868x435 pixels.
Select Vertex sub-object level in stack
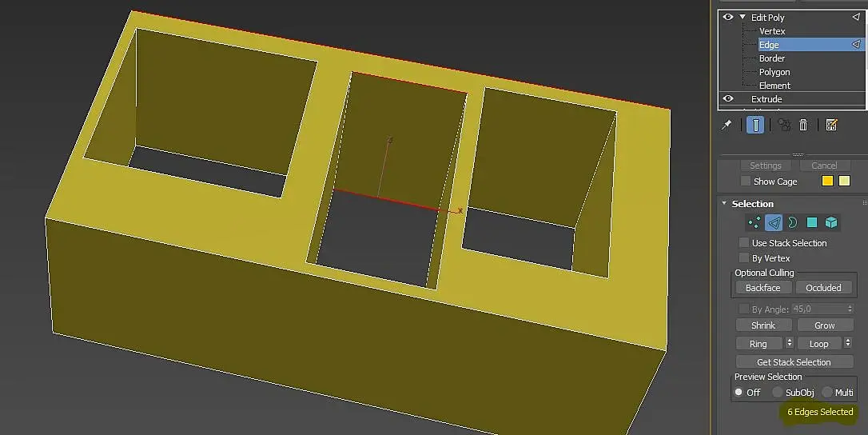[771, 31]
